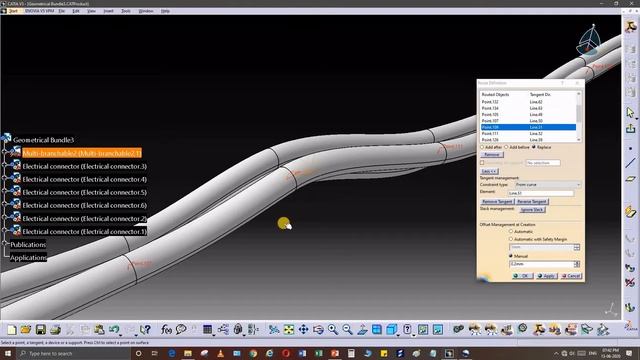
Task: Click the Manual offset value field
Action: pyautogui.click(x=542, y=264)
